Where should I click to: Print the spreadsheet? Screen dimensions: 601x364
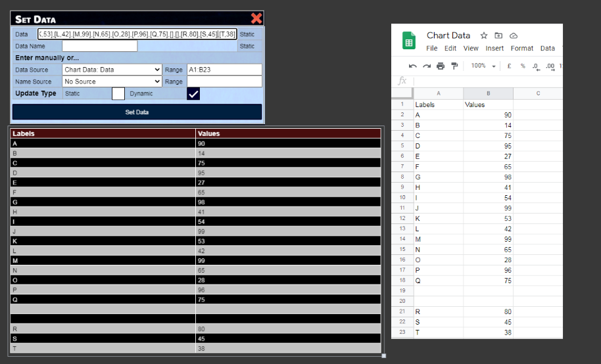441,66
